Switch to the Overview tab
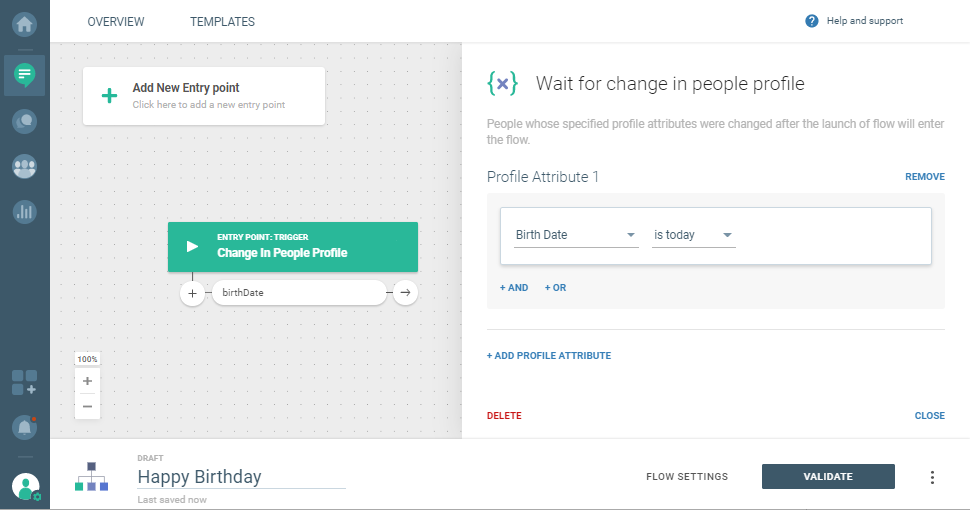This screenshot has width=970, height=510. click(116, 21)
